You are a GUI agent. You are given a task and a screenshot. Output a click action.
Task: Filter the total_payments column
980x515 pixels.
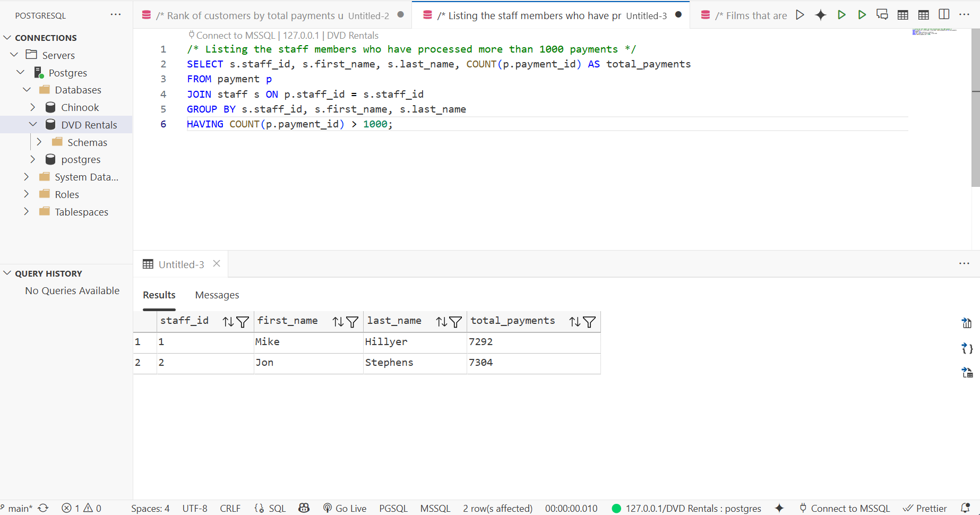click(589, 322)
